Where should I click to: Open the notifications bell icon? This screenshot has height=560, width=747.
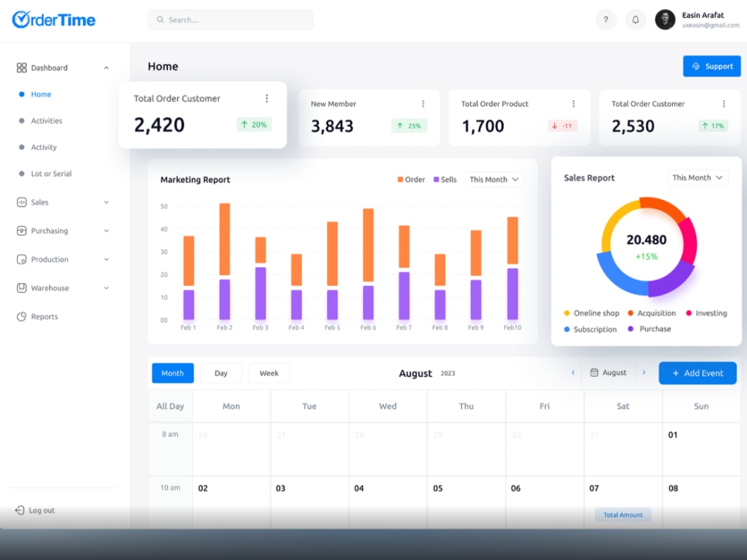point(635,19)
